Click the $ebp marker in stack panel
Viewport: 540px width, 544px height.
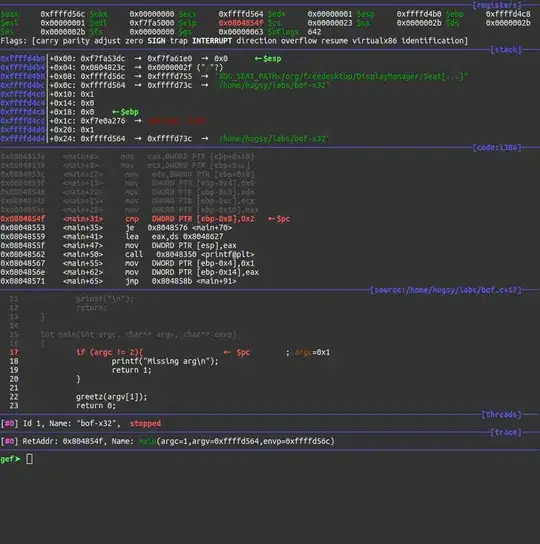[x=125, y=112]
